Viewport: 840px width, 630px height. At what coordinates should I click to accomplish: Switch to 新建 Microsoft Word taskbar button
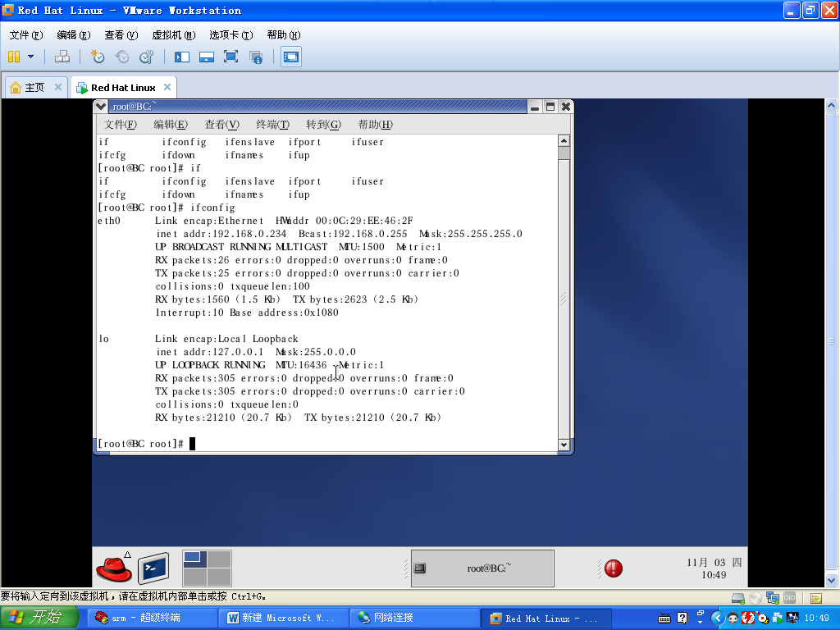coord(282,619)
